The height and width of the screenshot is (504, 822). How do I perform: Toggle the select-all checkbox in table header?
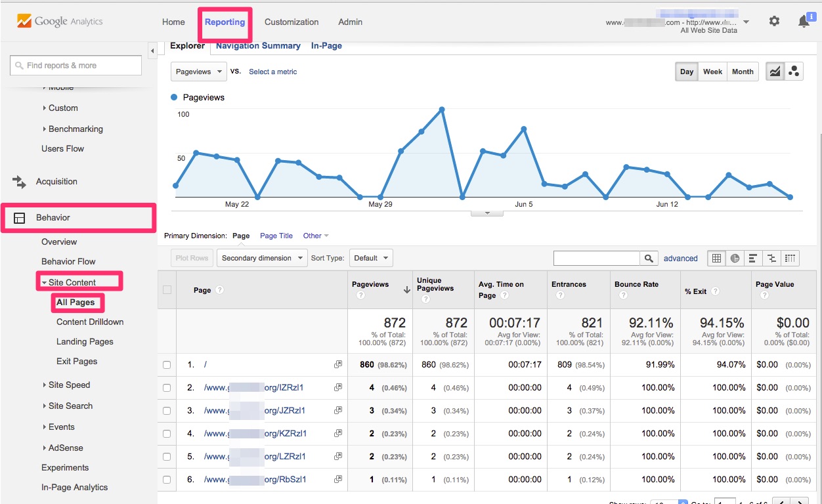[167, 289]
